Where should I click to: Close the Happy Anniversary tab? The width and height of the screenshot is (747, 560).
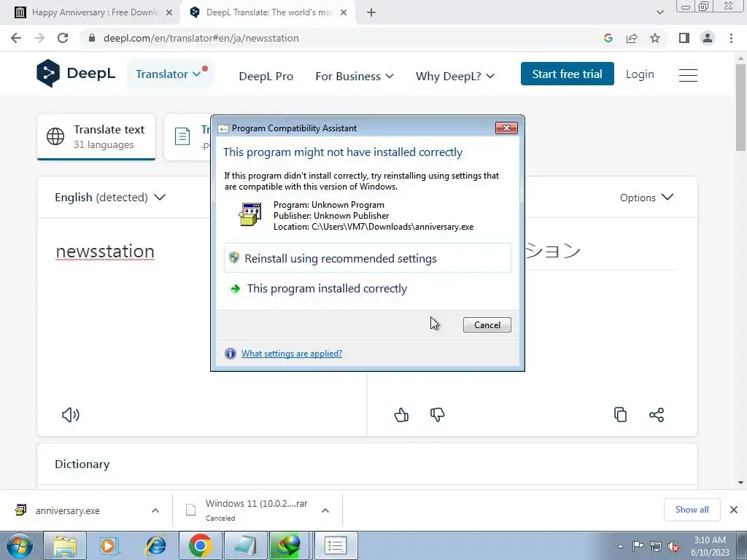click(169, 12)
